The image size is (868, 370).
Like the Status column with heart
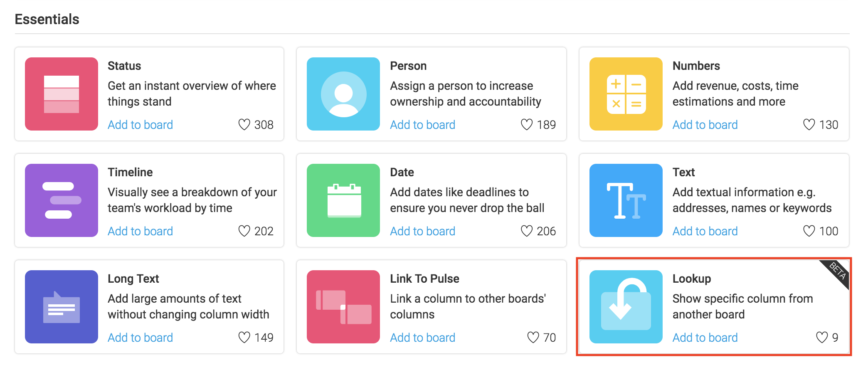pyautogui.click(x=244, y=124)
